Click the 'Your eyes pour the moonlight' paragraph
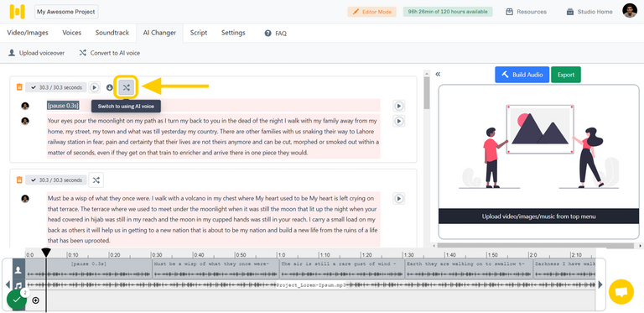 (213, 137)
